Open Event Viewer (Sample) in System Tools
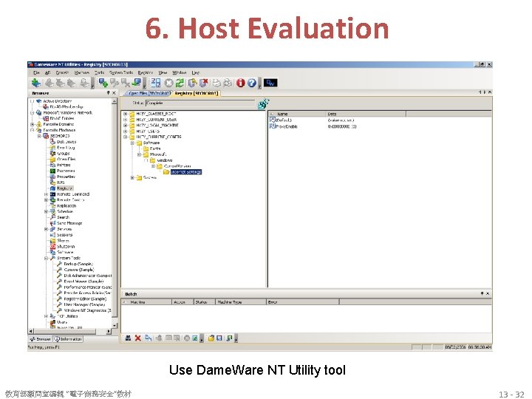 click(x=83, y=282)
